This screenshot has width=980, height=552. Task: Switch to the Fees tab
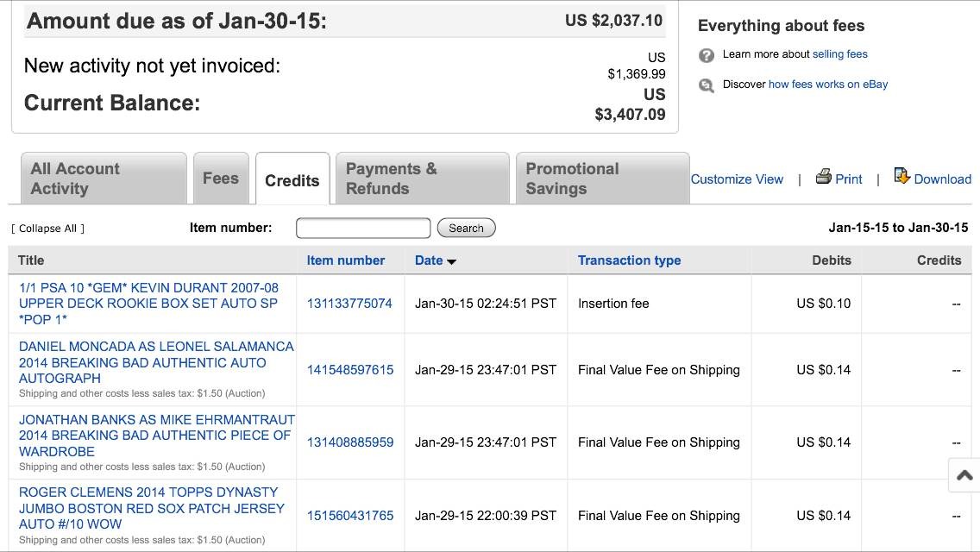[x=220, y=179]
